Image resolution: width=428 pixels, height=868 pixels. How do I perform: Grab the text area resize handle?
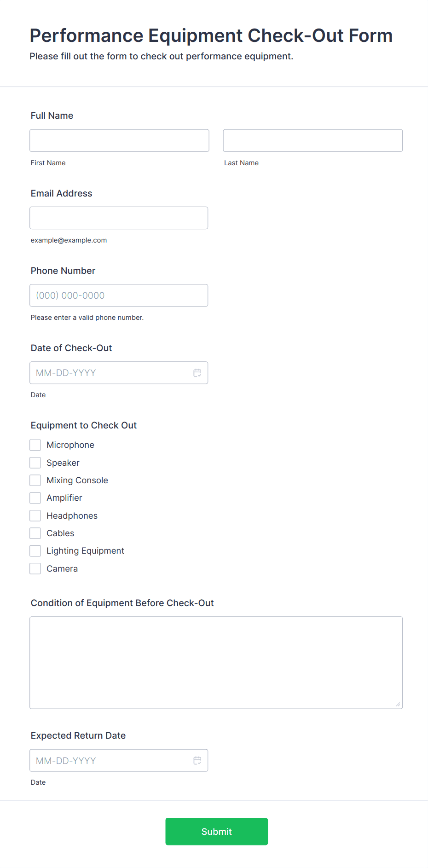[x=398, y=704]
